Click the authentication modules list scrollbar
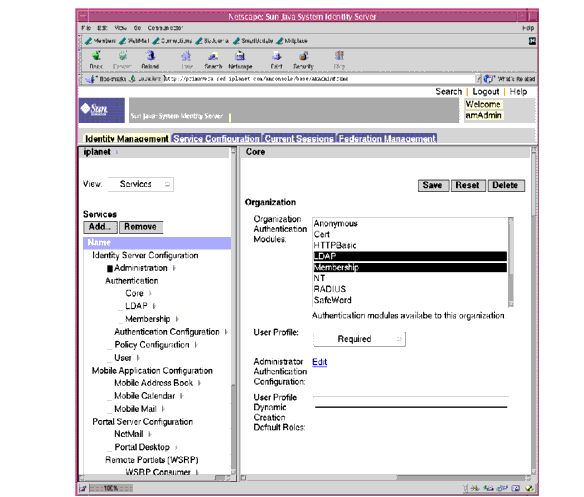 pyautogui.click(x=511, y=262)
